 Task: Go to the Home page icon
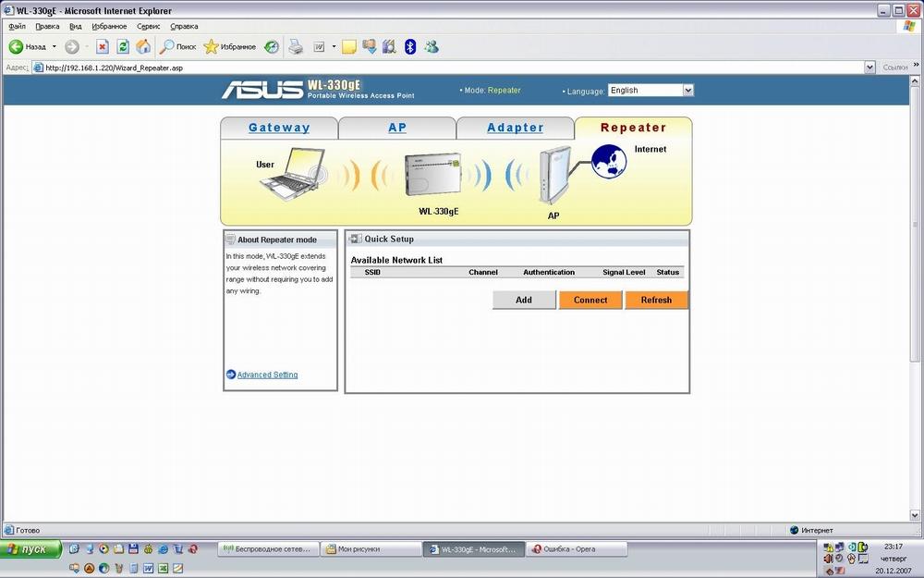click(143, 46)
